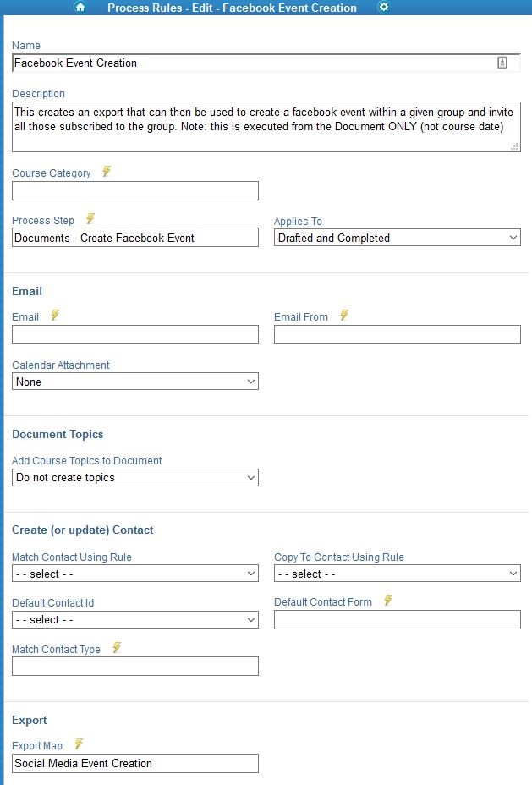Click lightning icon beside Match Contact Type
The image size is (532, 785).
pos(117,648)
